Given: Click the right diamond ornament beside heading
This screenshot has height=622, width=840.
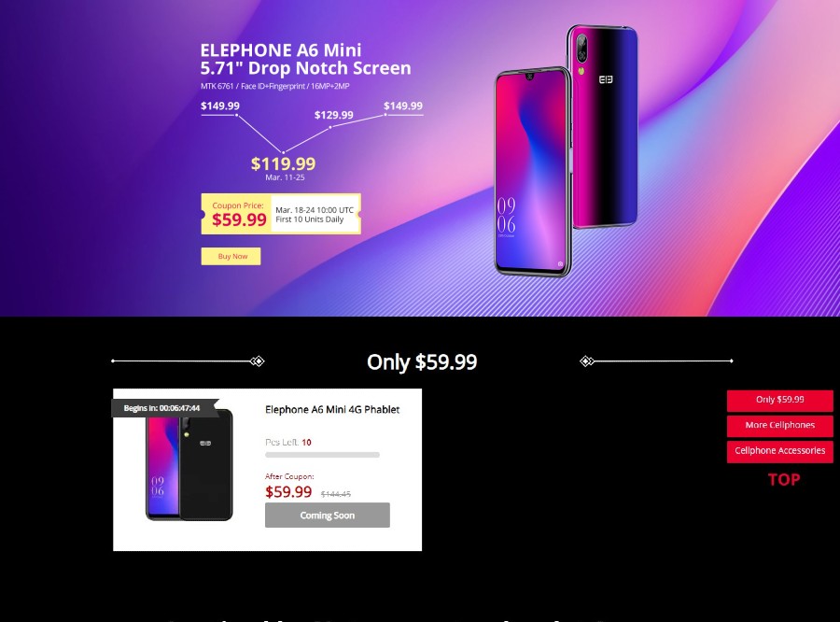Looking at the screenshot, I should coord(587,361).
